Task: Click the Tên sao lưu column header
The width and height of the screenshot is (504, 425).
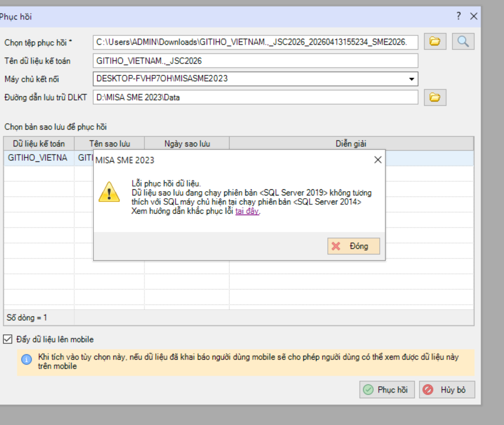Action: point(109,144)
